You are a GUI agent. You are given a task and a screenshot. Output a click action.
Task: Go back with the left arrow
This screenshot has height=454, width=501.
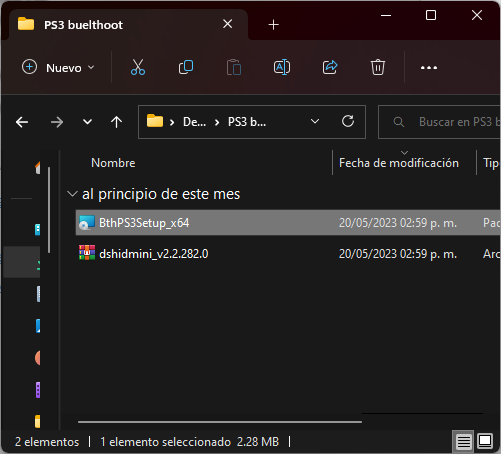tap(22, 122)
